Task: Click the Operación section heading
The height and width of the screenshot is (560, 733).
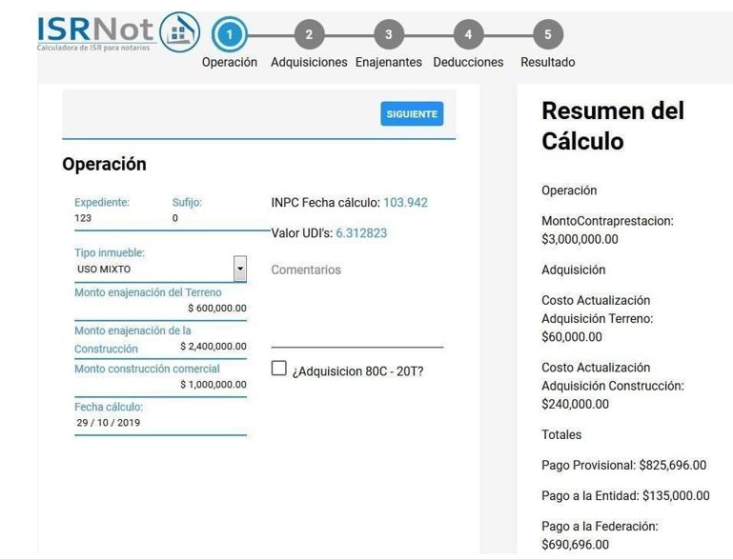Action: point(104,165)
